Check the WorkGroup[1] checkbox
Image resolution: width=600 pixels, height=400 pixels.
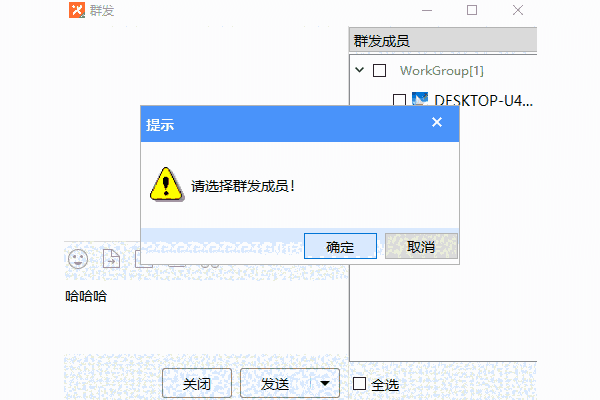[x=379, y=70]
